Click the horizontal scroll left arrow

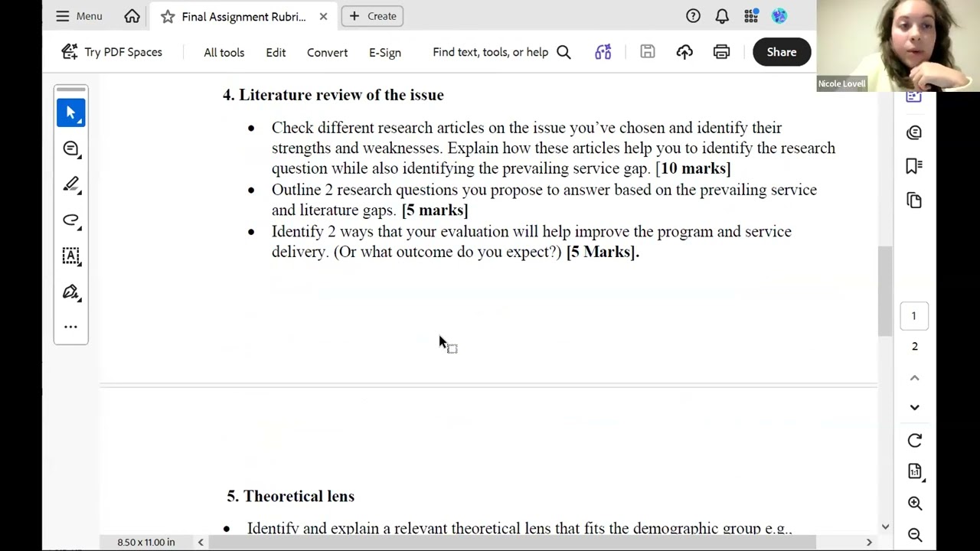click(x=201, y=543)
